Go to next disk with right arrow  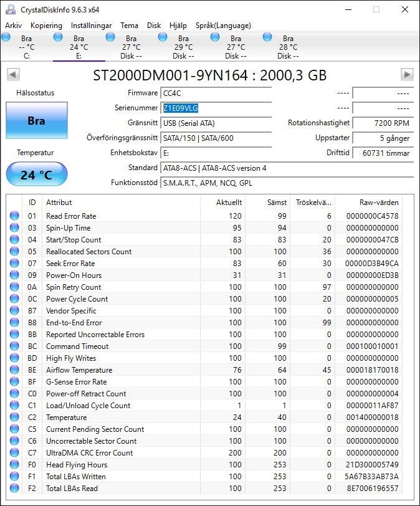click(x=407, y=75)
